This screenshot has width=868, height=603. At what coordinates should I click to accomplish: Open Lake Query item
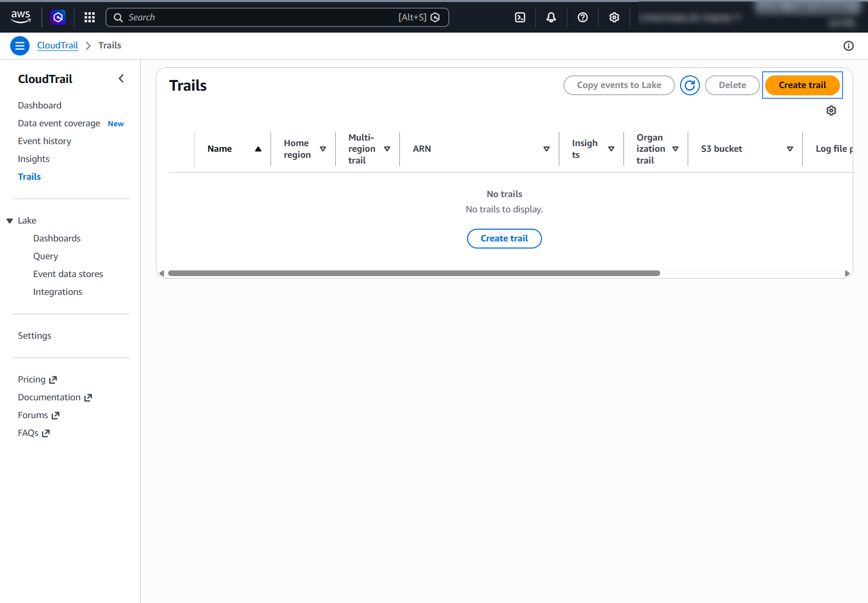(x=46, y=256)
